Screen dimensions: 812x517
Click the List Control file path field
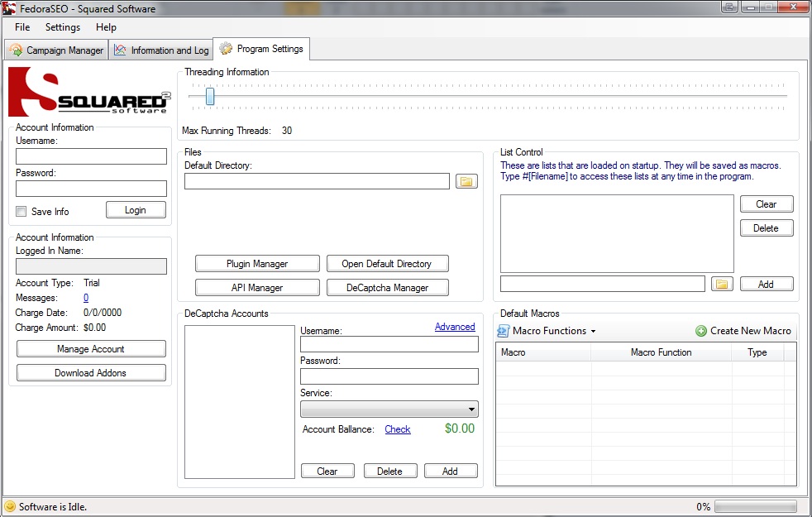click(603, 284)
